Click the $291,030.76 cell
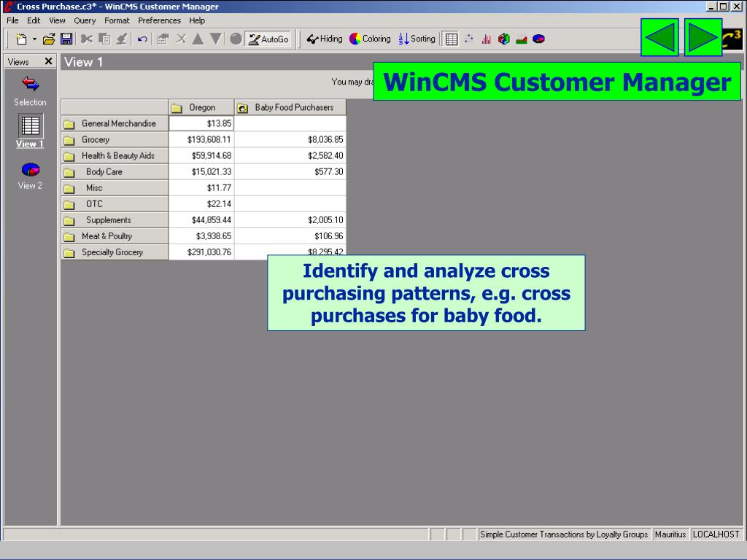This screenshot has width=747, height=560. pyautogui.click(x=201, y=252)
